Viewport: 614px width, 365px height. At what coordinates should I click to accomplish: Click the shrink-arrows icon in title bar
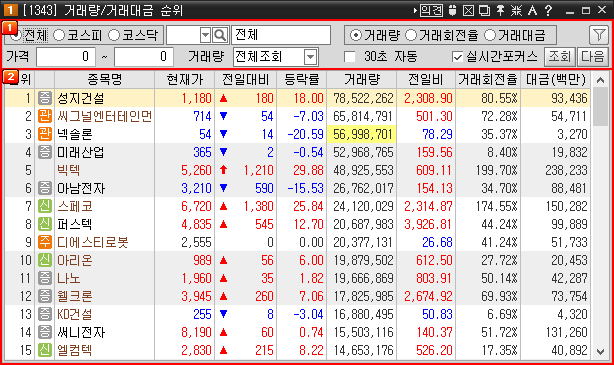pos(516,10)
